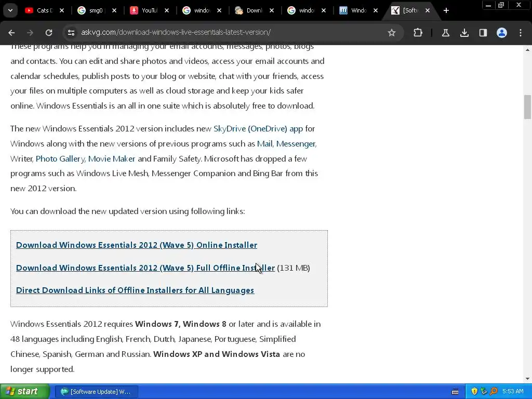Go forward to the next page
The width and height of the screenshot is (532, 399).
pos(30,33)
